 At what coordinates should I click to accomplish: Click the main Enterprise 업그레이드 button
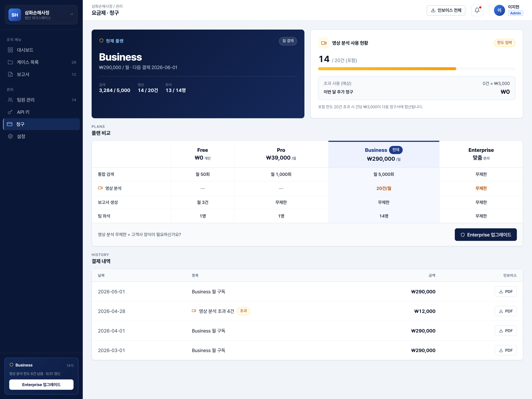coord(486,234)
